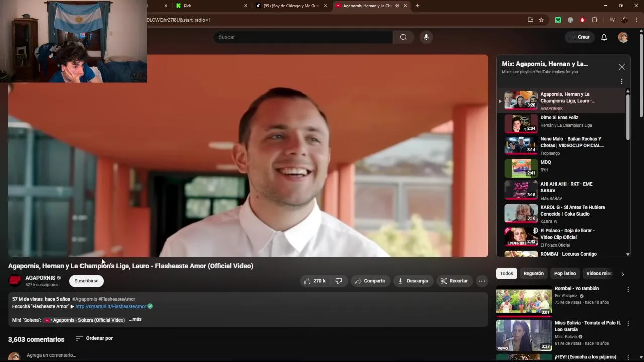644x362 pixels.
Task: Select the Pop latino filter chip
Action: 565,274
